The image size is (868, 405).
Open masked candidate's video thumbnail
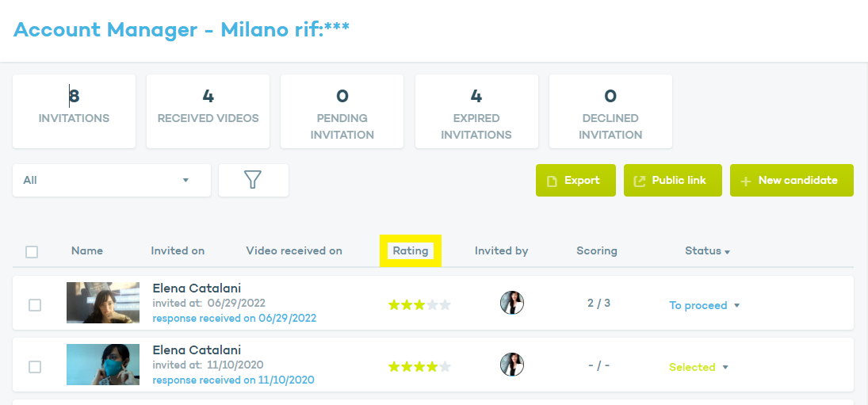pos(103,365)
